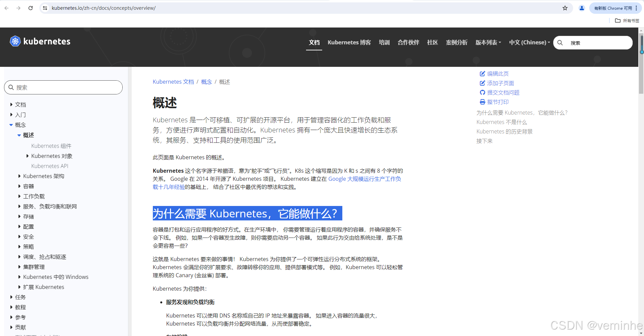Follow the Google 大规模运行生产工作负载 link
The width and height of the screenshot is (644, 336).
pos(364,179)
